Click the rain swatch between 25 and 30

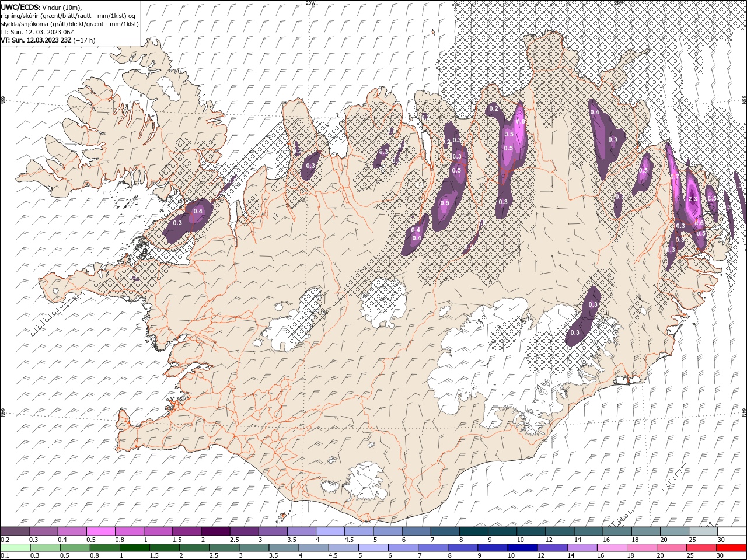click(x=701, y=548)
